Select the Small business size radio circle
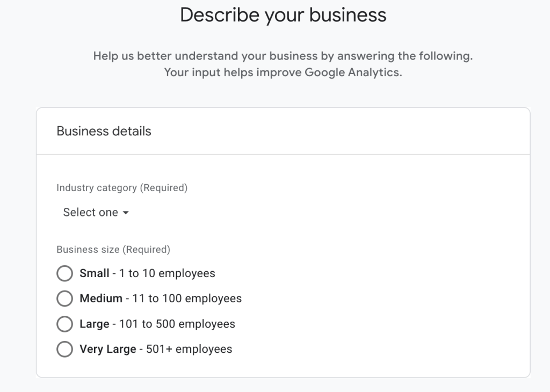Viewport: 550px width, 392px height. pyautogui.click(x=64, y=273)
